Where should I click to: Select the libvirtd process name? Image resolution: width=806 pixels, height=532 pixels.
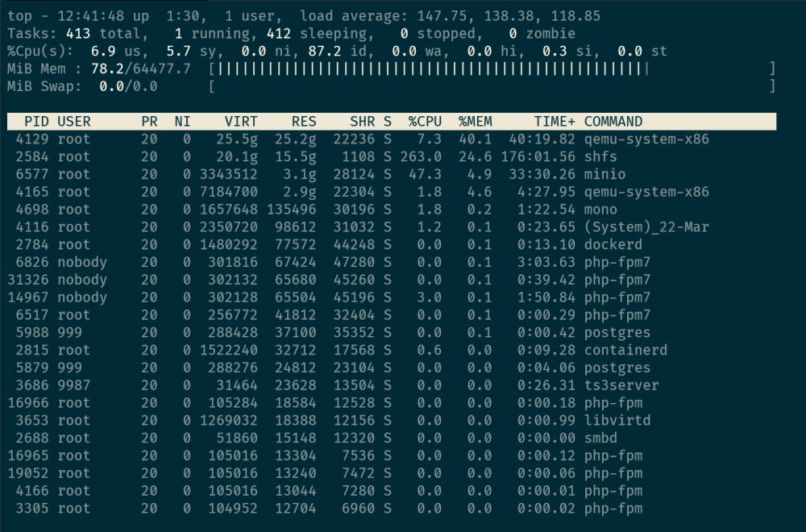[617, 420]
